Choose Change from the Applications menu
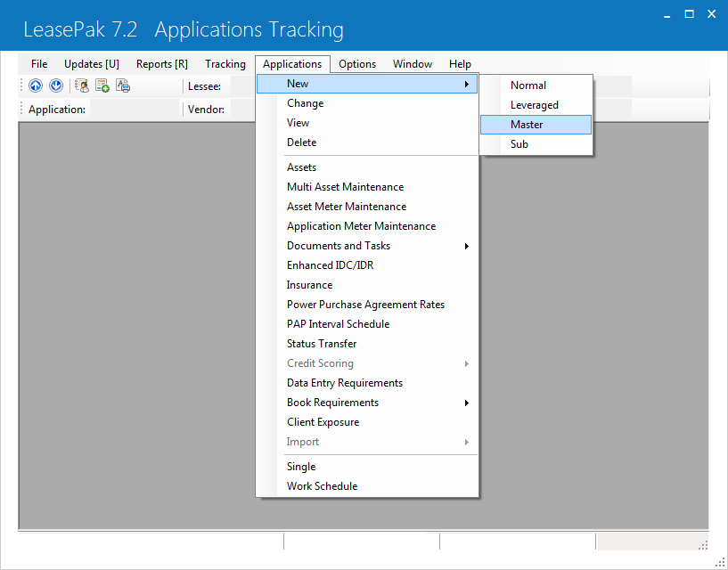This screenshot has height=570, width=728. 367,103
